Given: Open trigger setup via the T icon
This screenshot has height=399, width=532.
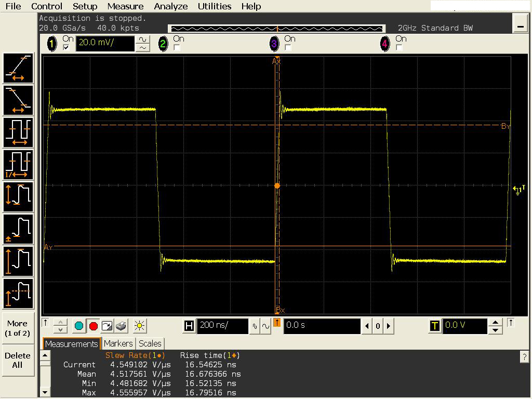Looking at the screenshot, I should (435, 326).
